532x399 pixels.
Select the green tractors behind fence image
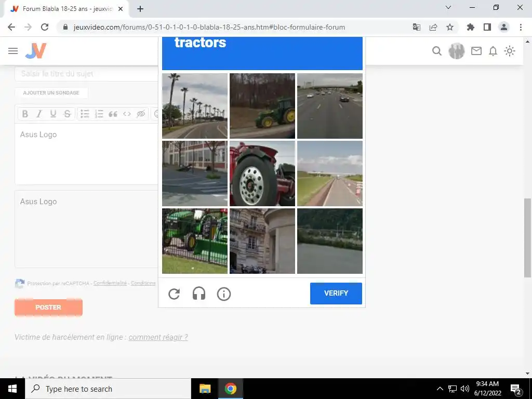195,241
